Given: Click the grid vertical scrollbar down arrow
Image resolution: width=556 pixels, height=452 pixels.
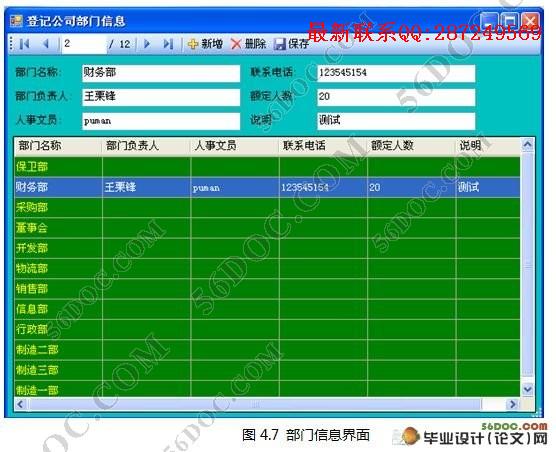Looking at the screenshot, I should click(528, 389).
